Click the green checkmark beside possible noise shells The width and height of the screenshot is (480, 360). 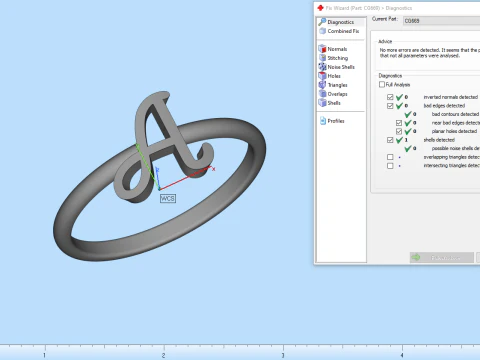(x=408, y=148)
